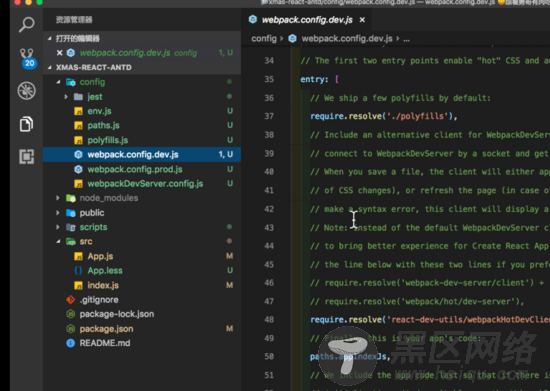550x391 pixels.
Task: Open Source Control view with 20 badge
Action: [x=27, y=58]
